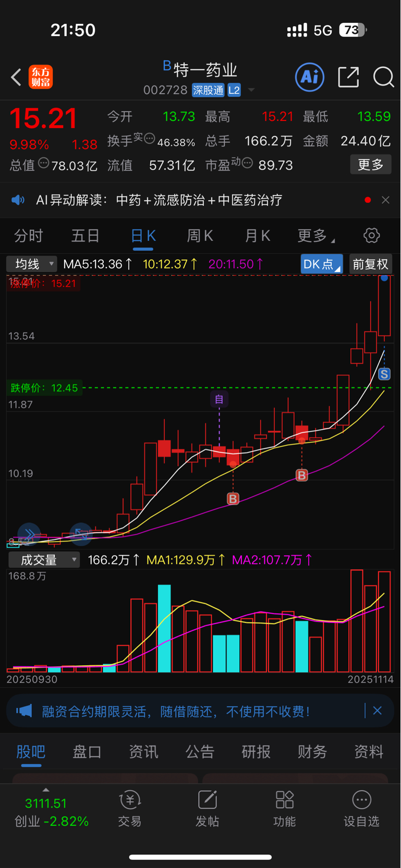Select the 日K chart tab

[x=143, y=236]
